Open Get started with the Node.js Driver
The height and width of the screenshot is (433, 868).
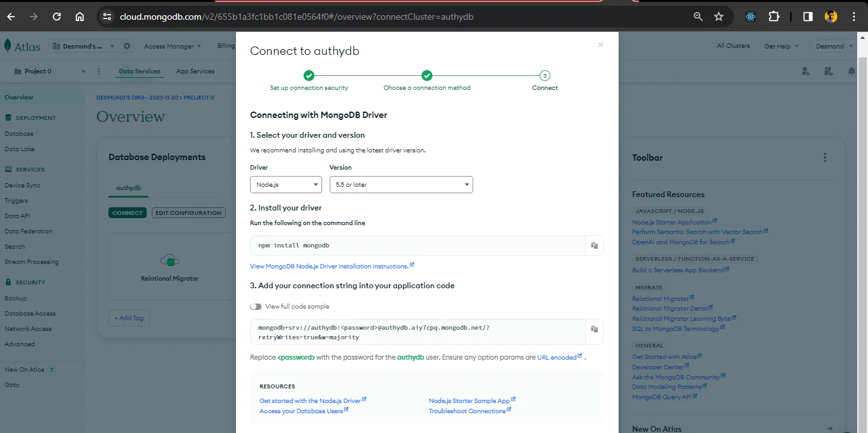(313, 401)
